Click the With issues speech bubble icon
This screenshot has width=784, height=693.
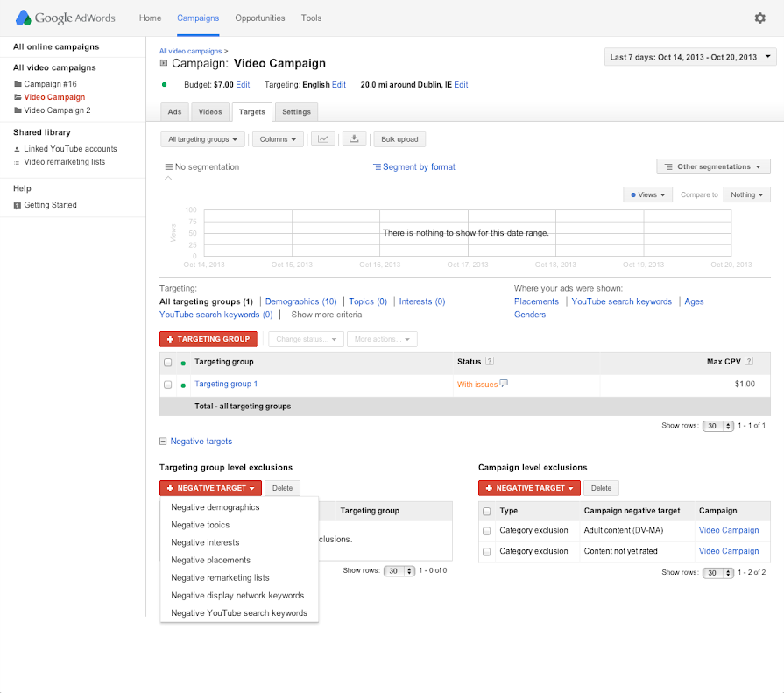504,384
